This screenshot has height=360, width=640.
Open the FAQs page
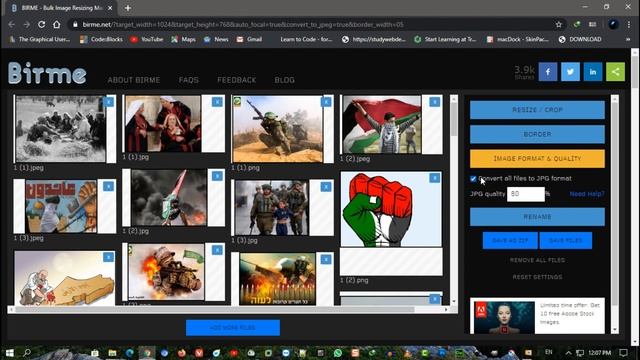coord(189,80)
